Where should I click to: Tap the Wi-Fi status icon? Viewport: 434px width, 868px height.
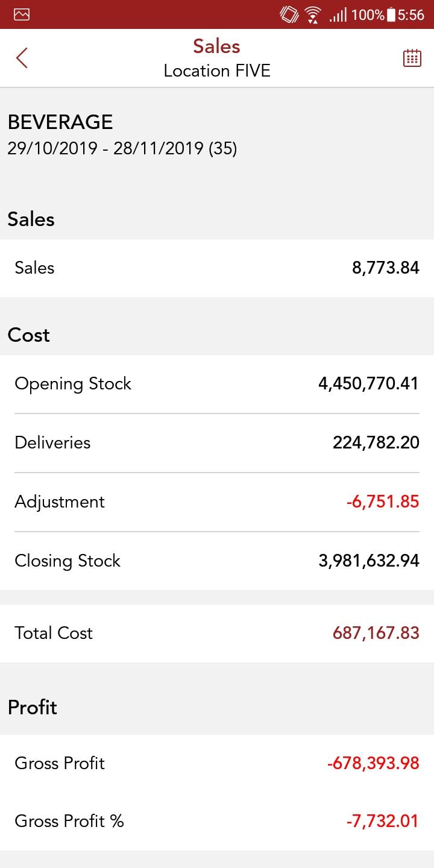pos(313,14)
